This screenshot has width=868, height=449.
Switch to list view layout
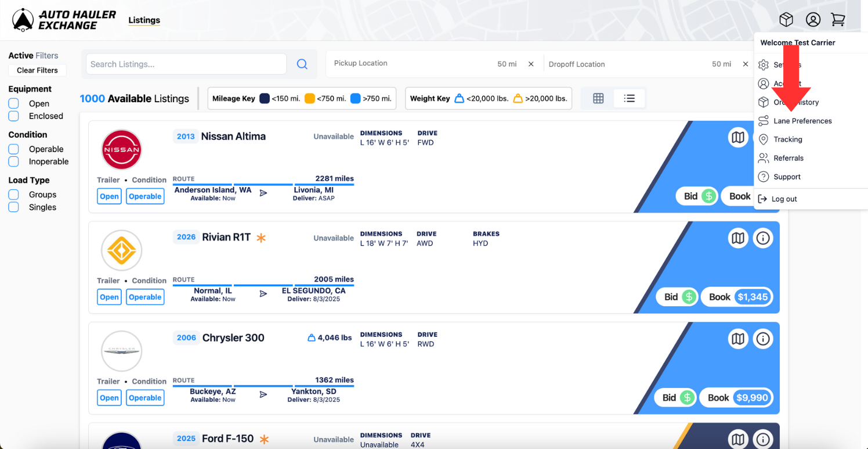(629, 98)
